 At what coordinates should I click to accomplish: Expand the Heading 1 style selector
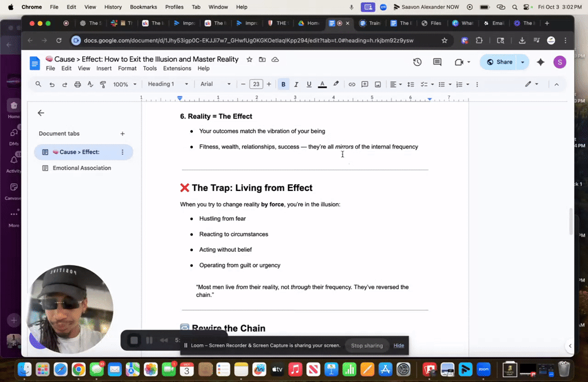(x=167, y=84)
